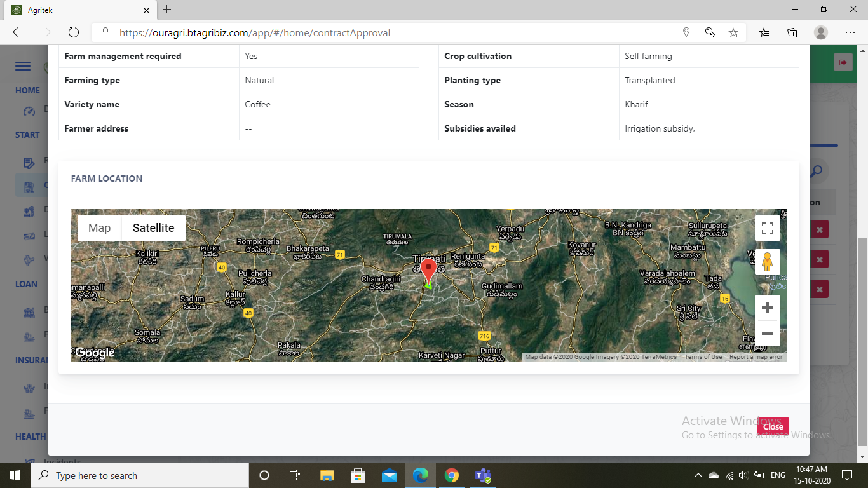This screenshot has height=488, width=868.
Task: Click the taskbar clock and date
Action: [x=811, y=475]
